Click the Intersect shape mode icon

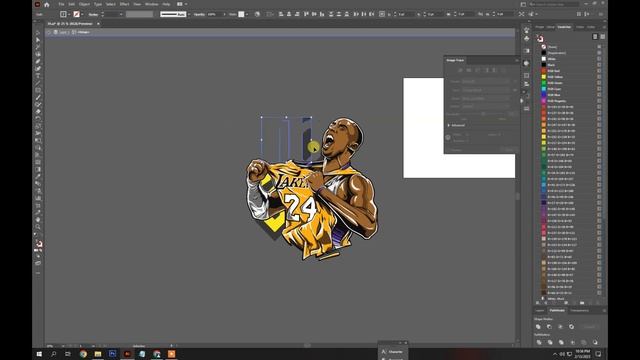[x=560, y=327]
